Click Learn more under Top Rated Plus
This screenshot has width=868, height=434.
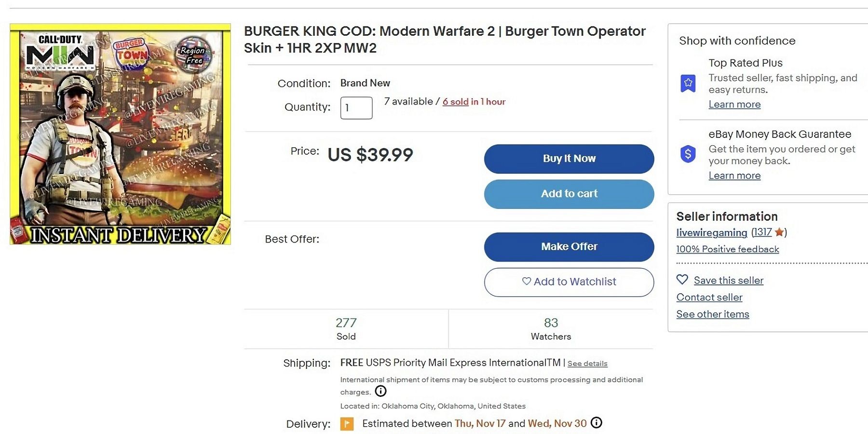coord(734,104)
